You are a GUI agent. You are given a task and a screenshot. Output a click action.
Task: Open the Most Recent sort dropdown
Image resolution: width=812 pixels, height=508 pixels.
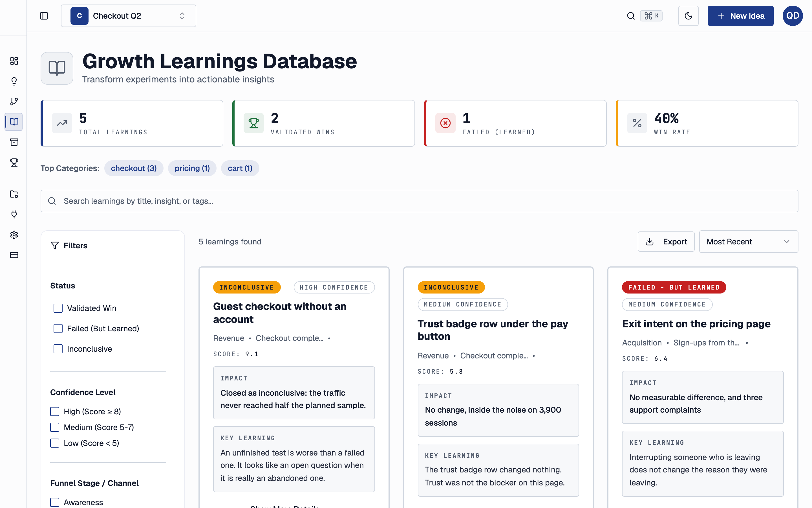749,242
